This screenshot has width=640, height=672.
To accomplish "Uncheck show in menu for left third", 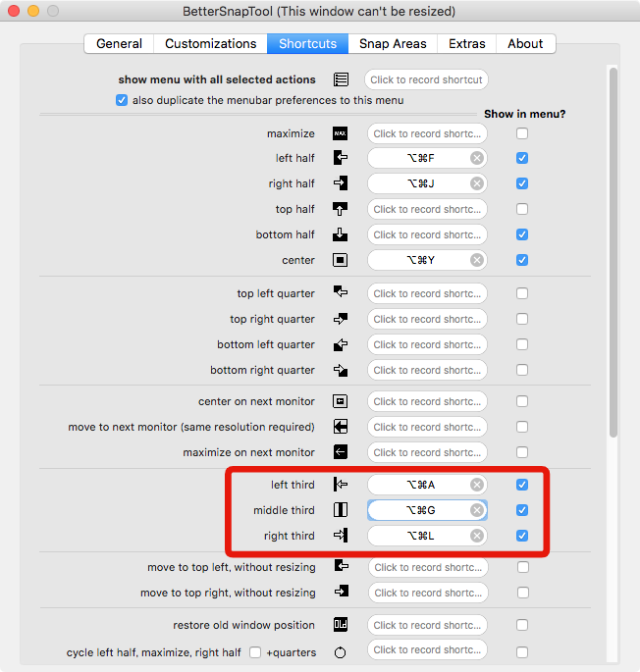I will pyautogui.click(x=522, y=485).
